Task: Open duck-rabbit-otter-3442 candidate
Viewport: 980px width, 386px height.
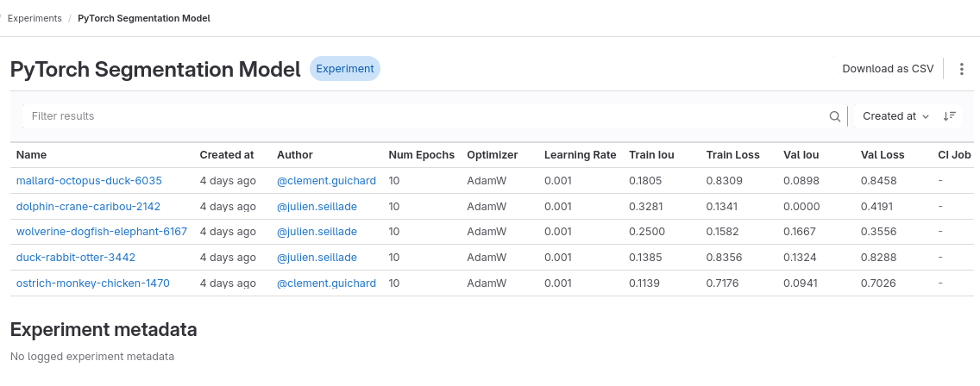Action: 76,258
